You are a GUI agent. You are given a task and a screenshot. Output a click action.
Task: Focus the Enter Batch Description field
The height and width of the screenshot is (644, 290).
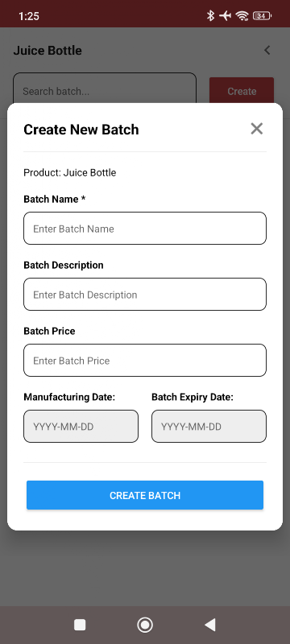145,294
